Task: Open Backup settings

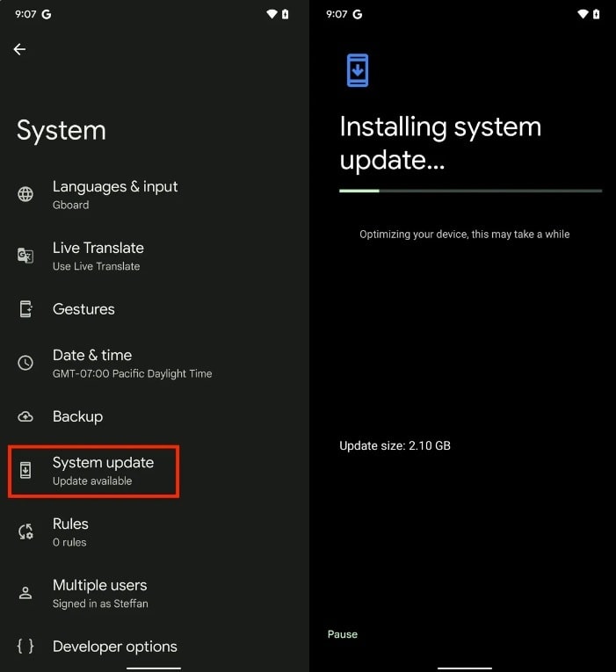Action: coord(155,416)
